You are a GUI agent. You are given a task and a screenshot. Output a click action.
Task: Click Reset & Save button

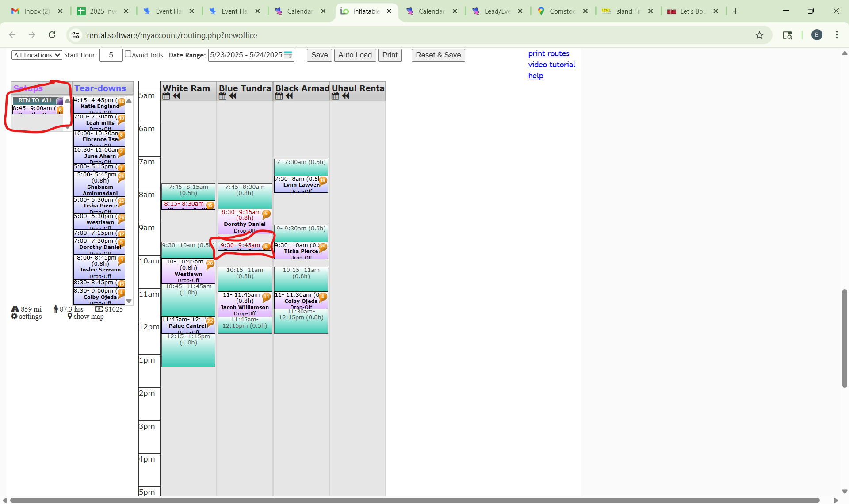pos(438,55)
